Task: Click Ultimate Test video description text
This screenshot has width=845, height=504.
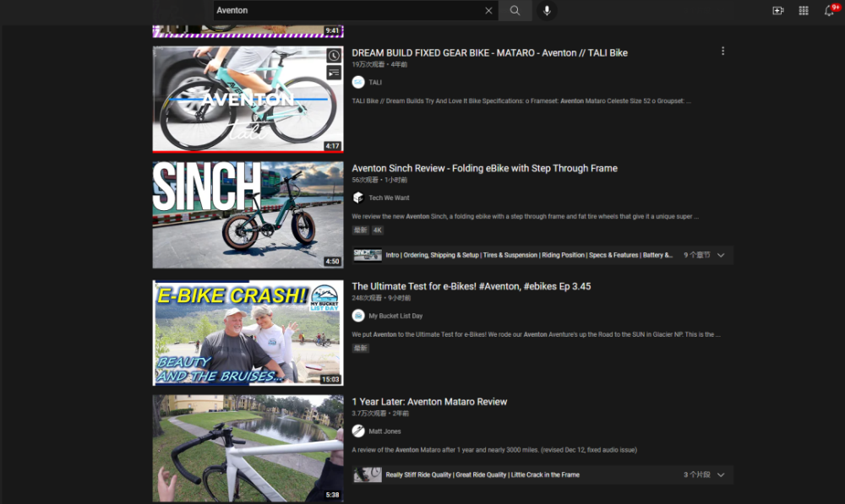Action: coord(536,333)
